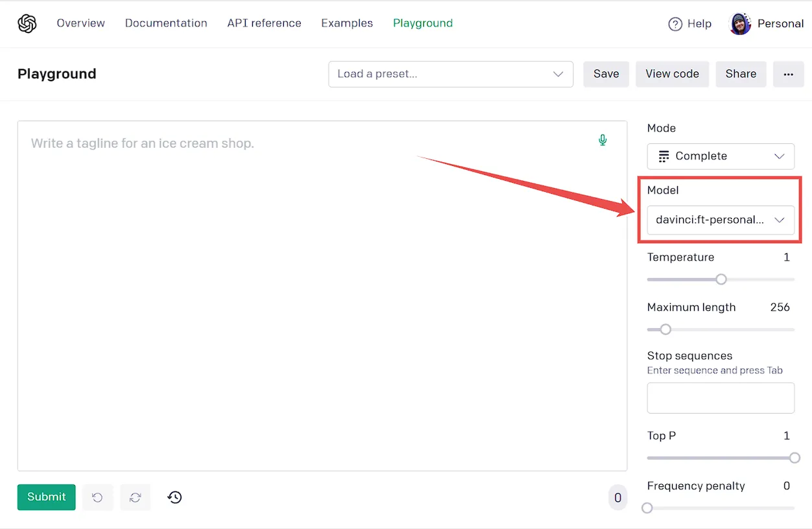Click the Help question mark icon
This screenshot has width=812, height=529.
pos(675,24)
